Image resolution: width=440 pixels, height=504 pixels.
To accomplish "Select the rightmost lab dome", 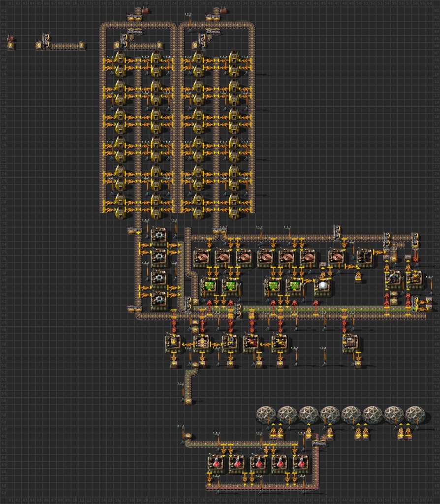I will tap(414, 414).
